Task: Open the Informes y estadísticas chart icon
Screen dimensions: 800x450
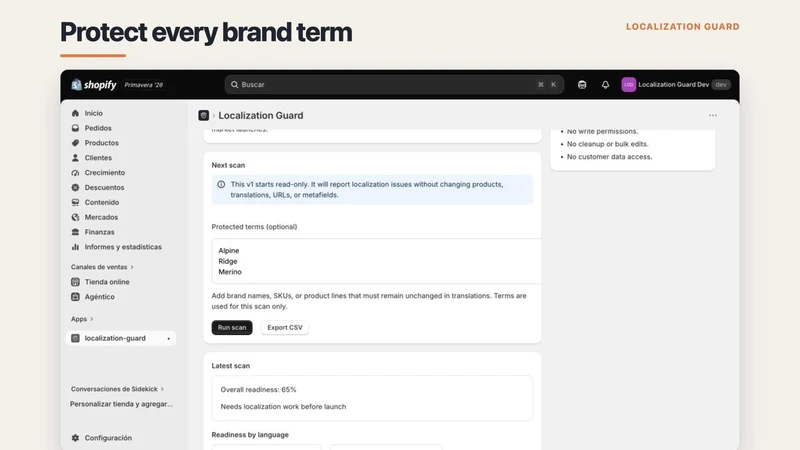Action: (76, 247)
